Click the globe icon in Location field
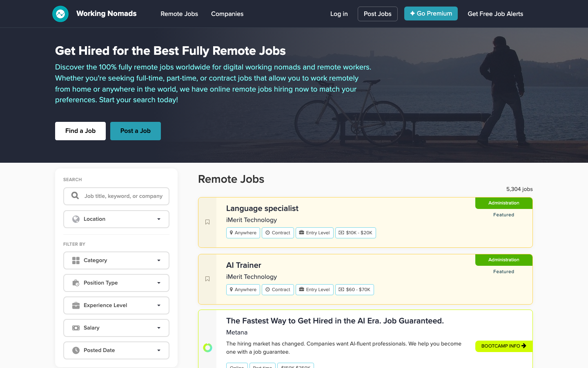This screenshot has width=588, height=368. click(x=76, y=219)
